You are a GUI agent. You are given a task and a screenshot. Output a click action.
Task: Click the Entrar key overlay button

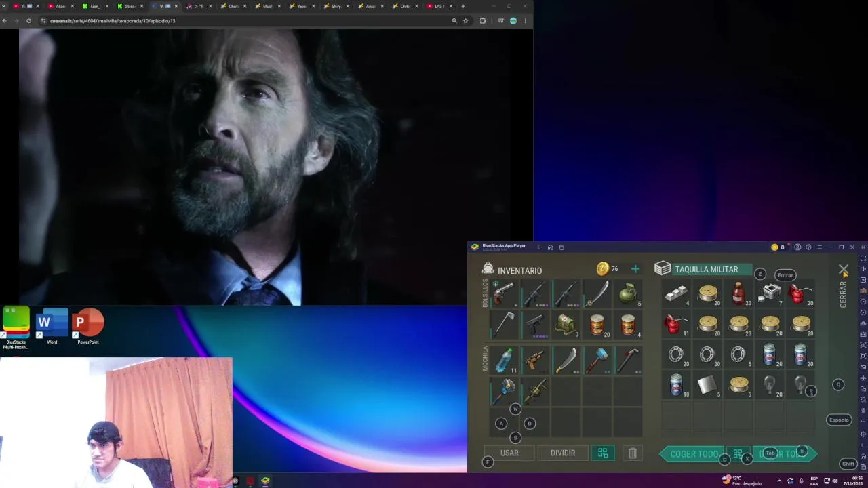pos(785,275)
